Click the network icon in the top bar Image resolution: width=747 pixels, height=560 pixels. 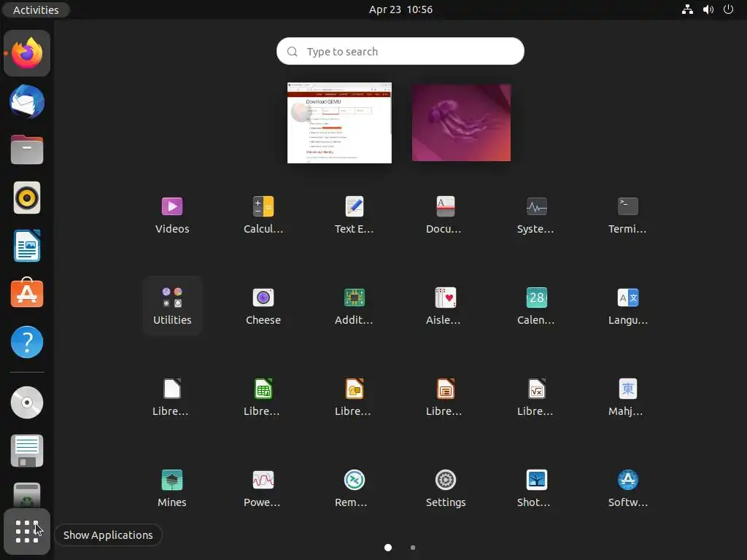687,9
